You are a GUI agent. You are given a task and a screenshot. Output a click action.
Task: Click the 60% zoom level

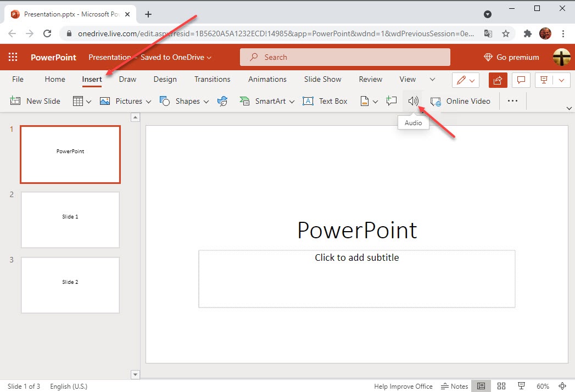543,386
